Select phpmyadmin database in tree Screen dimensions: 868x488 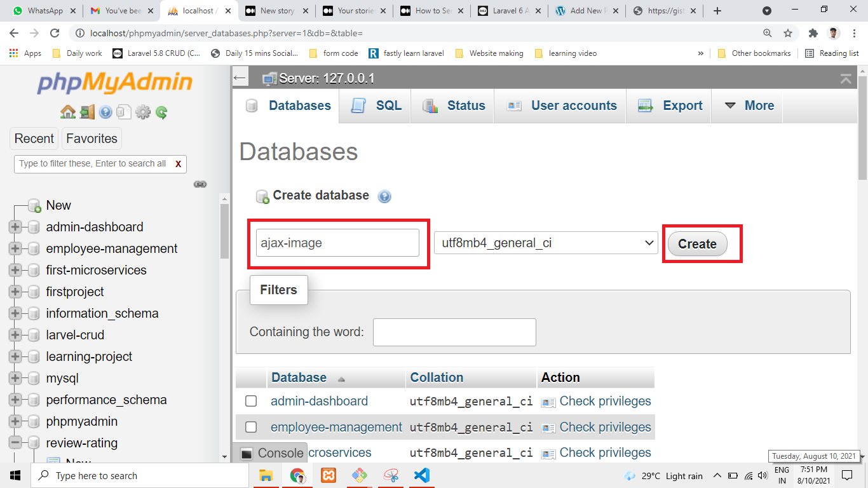(82, 421)
